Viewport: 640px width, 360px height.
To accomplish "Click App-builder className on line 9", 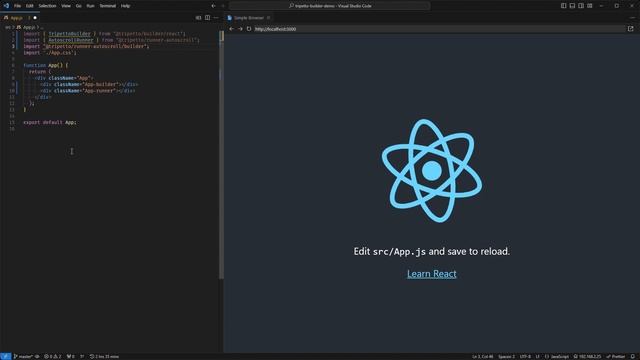I will [x=101, y=84].
